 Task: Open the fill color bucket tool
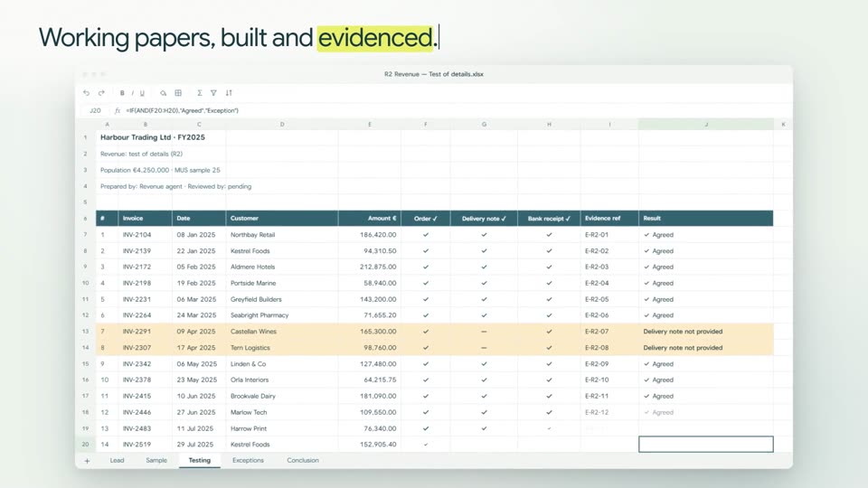click(163, 93)
